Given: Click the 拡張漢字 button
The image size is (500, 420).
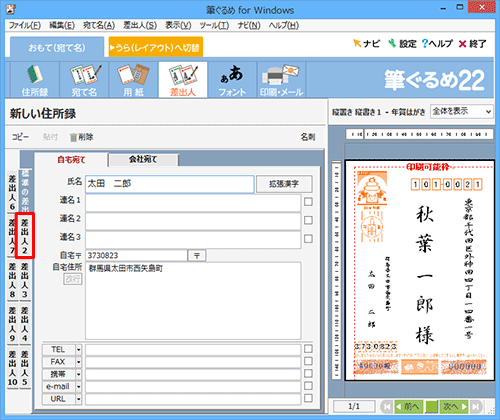Looking at the screenshot, I should tap(284, 184).
